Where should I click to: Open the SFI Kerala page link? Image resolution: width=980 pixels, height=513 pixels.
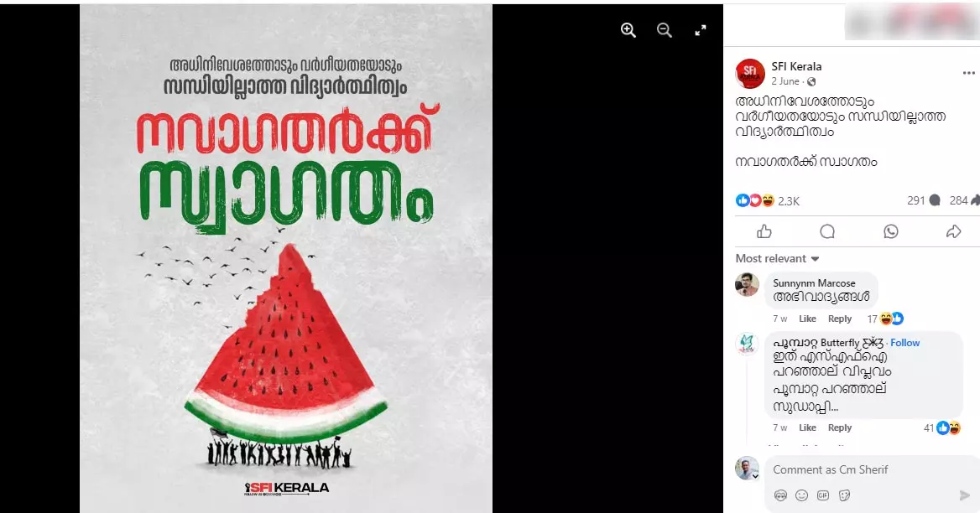[796, 66]
